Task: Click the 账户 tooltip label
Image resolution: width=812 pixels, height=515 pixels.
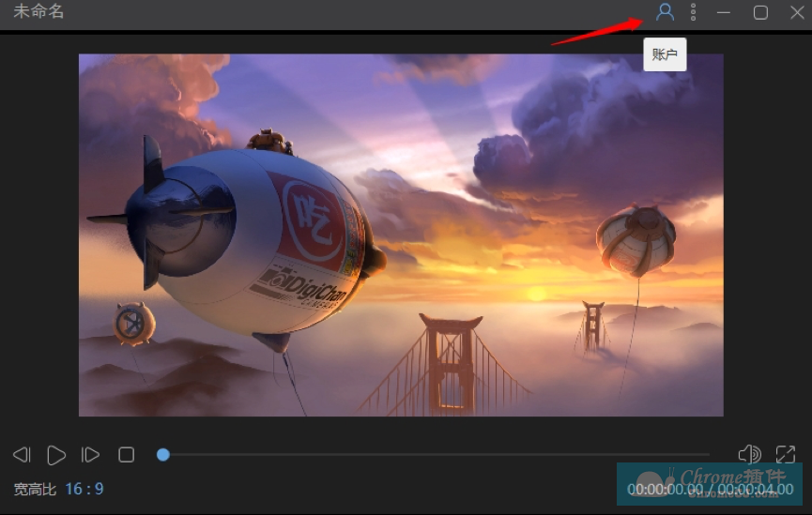Action: [665, 54]
